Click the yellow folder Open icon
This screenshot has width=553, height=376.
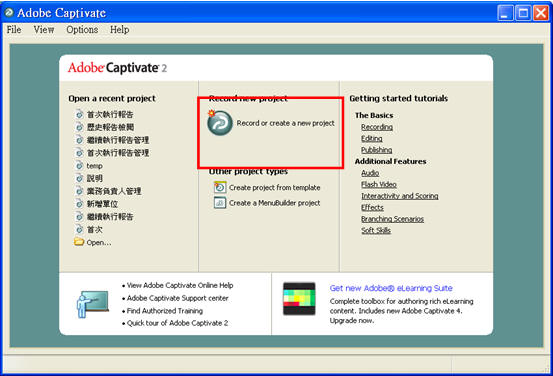tap(79, 242)
